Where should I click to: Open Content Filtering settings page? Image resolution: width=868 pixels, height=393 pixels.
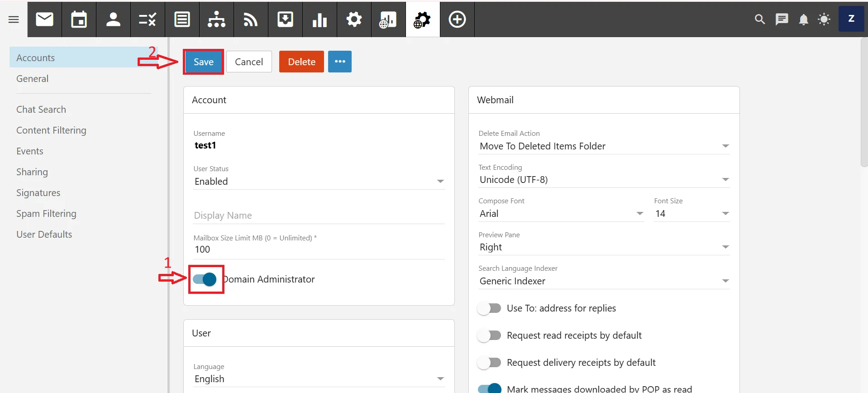click(x=51, y=130)
